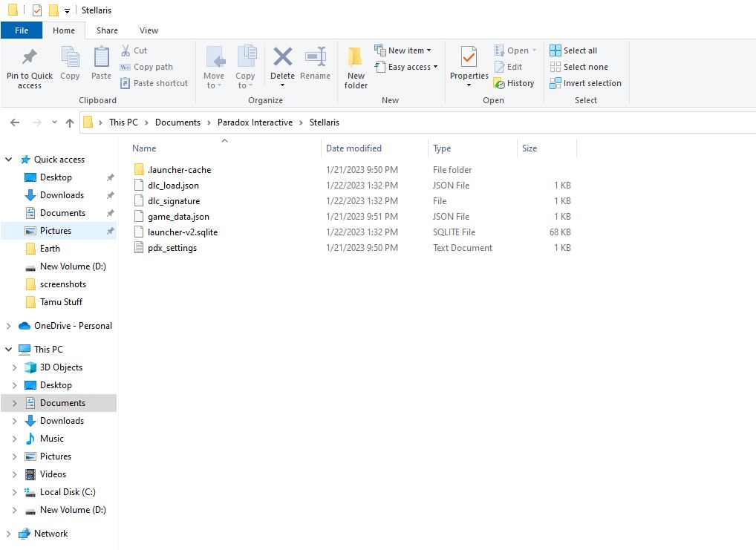Click Paste shortcut in ribbon
The height and width of the screenshot is (550, 756).
click(x=154, y=83)
